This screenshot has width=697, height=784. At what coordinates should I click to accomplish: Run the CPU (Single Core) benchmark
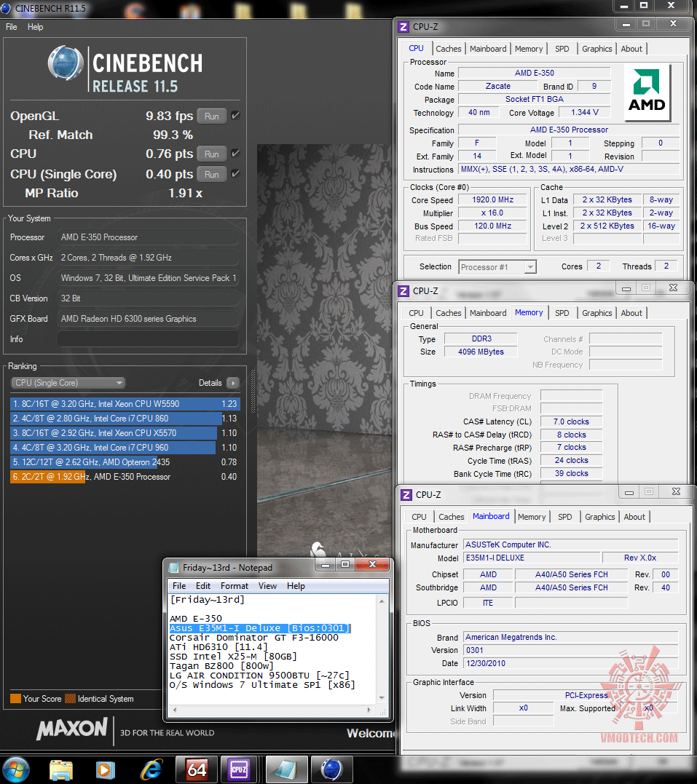click(212, 175)
